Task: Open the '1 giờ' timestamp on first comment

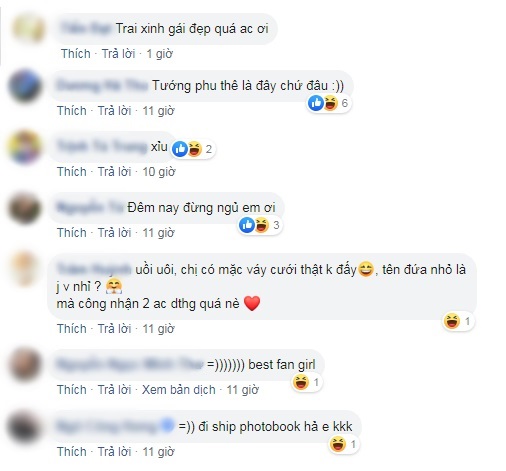Action: (x=159, y=53)
